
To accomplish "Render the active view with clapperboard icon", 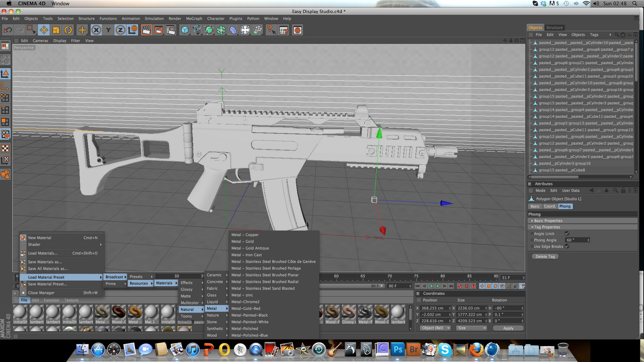I will [147, 30].
